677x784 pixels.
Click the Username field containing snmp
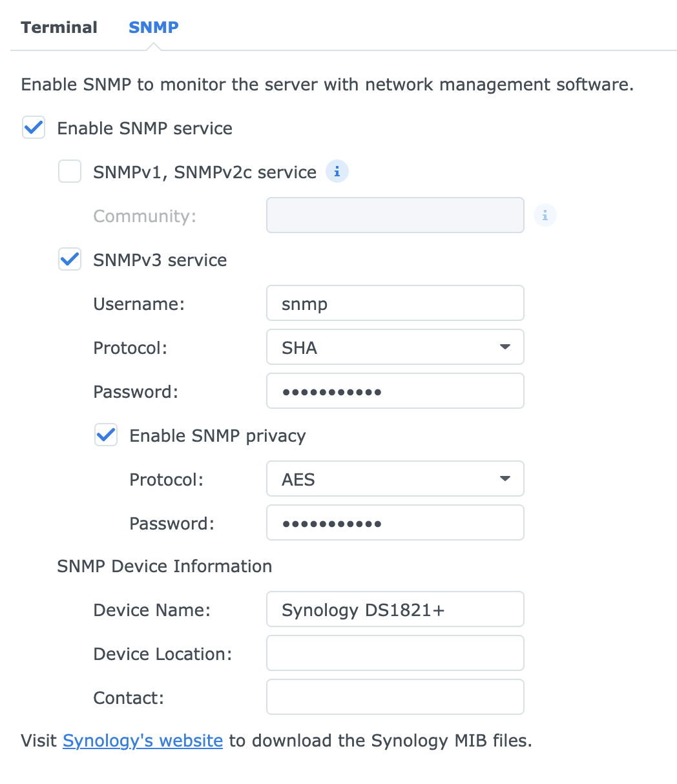pyautogui.click(x=395, y=304)
